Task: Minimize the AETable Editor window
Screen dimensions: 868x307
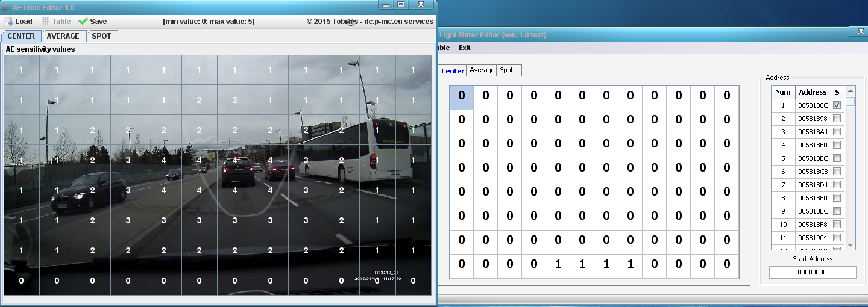Action: click(x=386, y=4)
